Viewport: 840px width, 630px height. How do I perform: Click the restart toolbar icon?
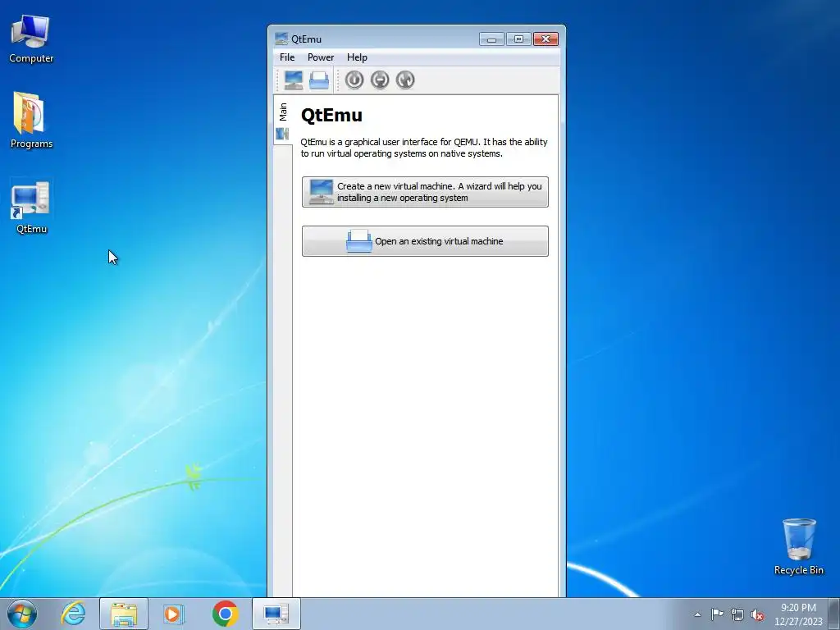[x=405, y=80]
